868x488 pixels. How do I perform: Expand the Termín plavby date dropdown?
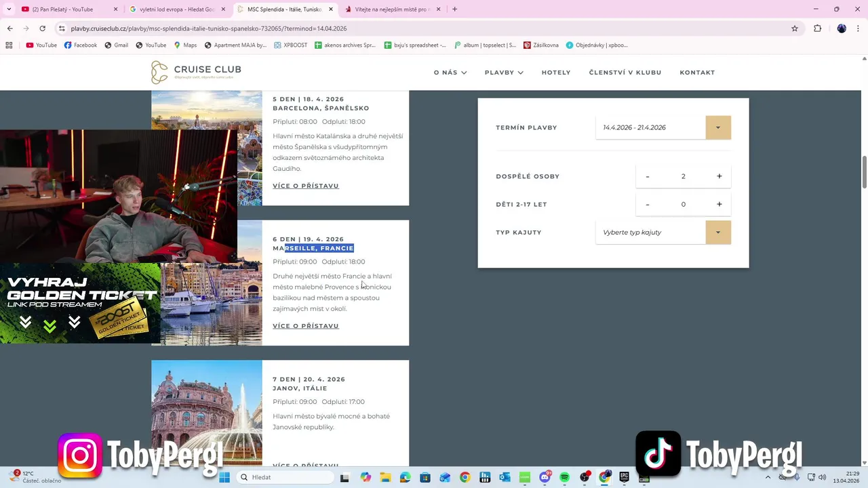[x=718, y=127]
